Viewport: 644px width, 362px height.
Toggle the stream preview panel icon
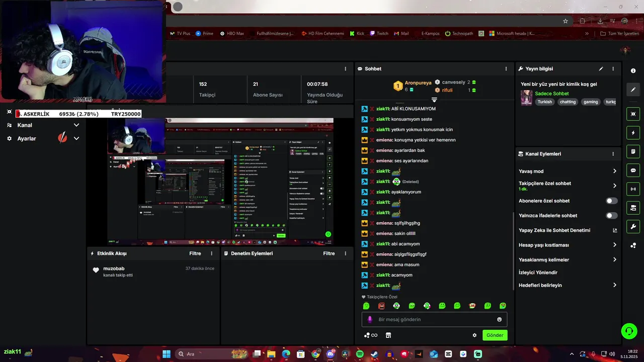click(633, 114)
